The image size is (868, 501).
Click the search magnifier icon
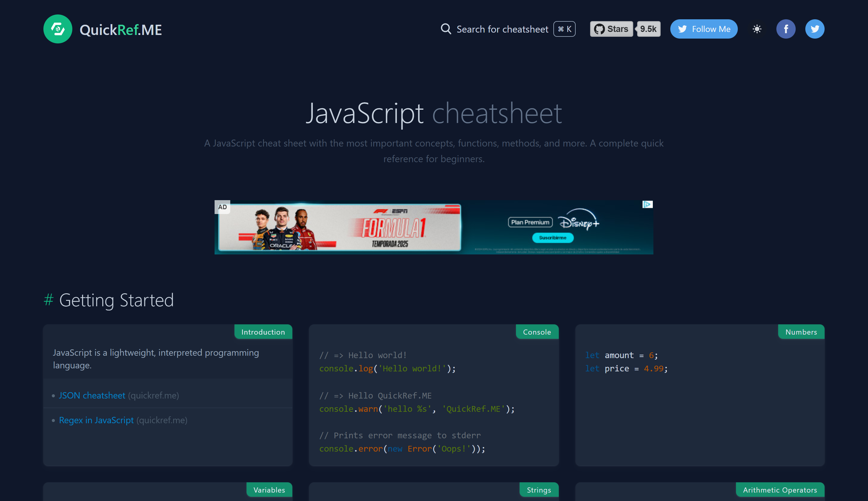pyautogui.click(x=446, y=29)
